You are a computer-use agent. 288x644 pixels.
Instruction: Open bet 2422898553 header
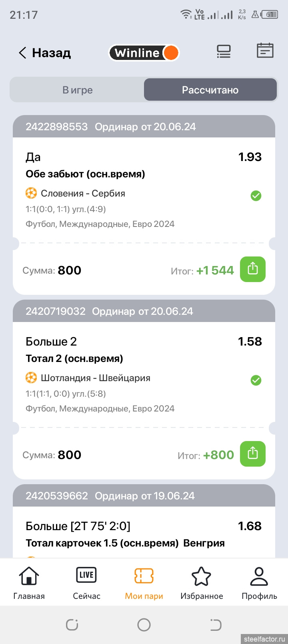pyautogui.click(x=111, y=127)
